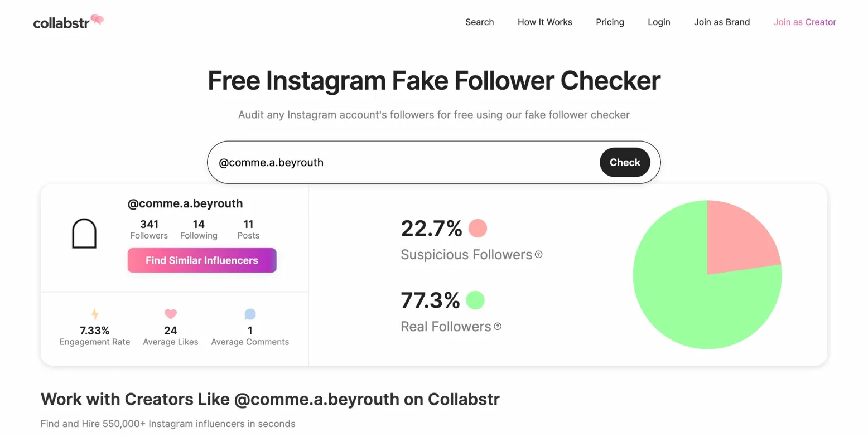Screen dimensions: 868x437
Task: Click the blue comment bubble icon
Action: [x=250, y=314]
